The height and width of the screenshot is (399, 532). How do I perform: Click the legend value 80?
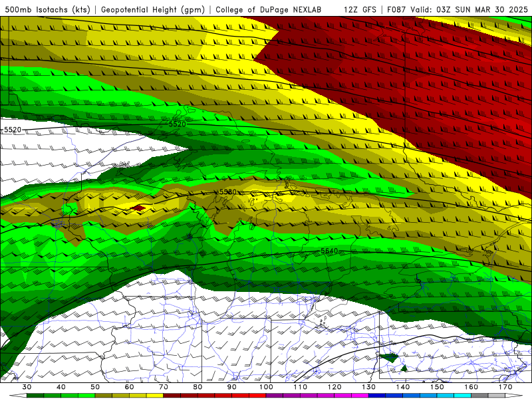(x=198, y=387)
